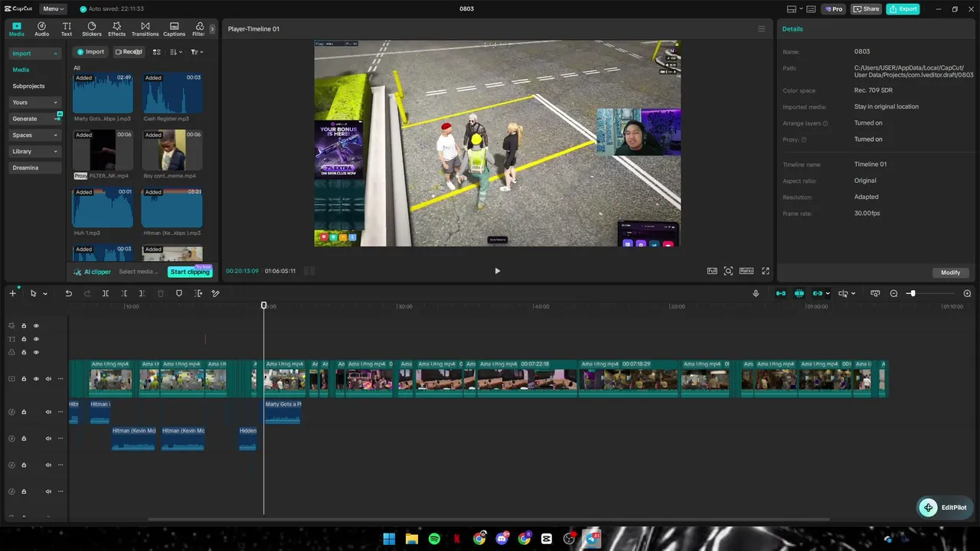Open the Menu dropdown
This screenshot has width=980, height=551.
point(53,9)
